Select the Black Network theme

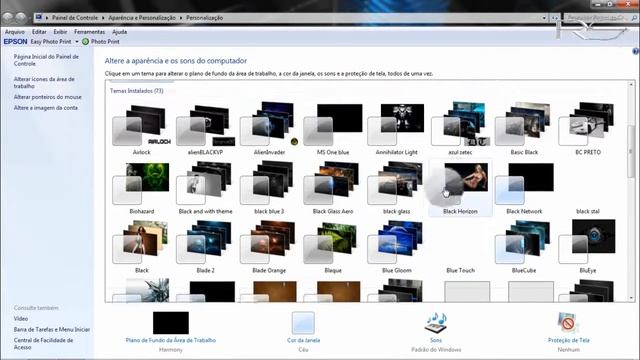(x=524, y=189)
